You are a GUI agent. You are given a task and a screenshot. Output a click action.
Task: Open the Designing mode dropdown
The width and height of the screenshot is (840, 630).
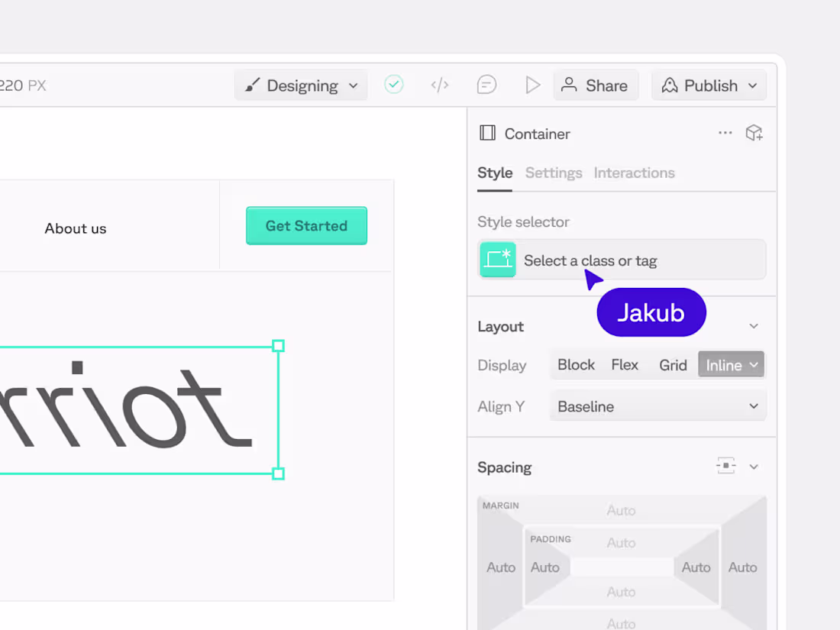coord(301,86)
